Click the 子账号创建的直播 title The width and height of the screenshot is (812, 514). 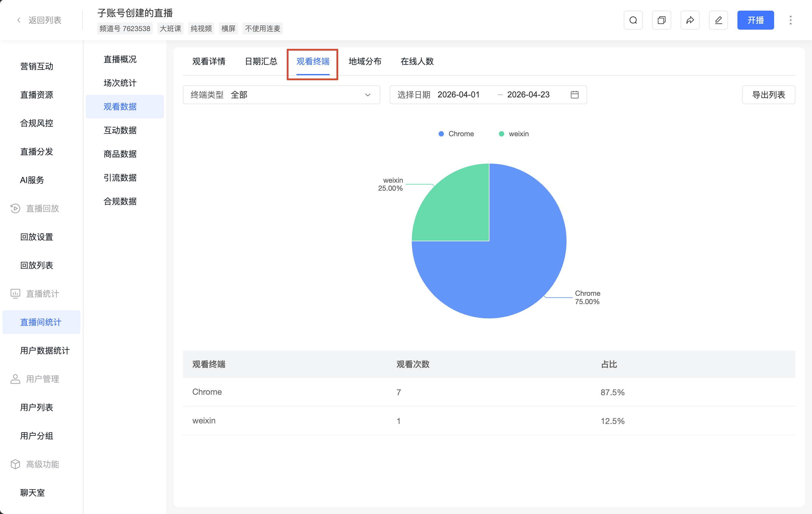(x=135, y=13)
